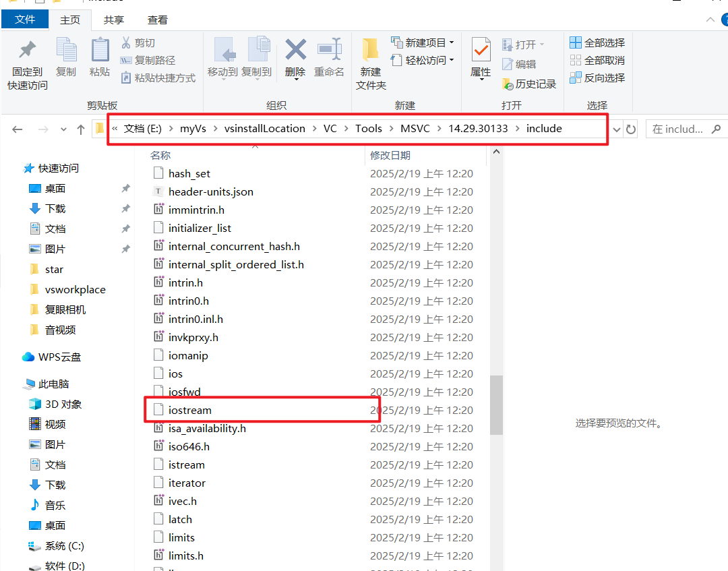Expand the address bar history dropdown
The image size is (728, 571).
point(617,128)
